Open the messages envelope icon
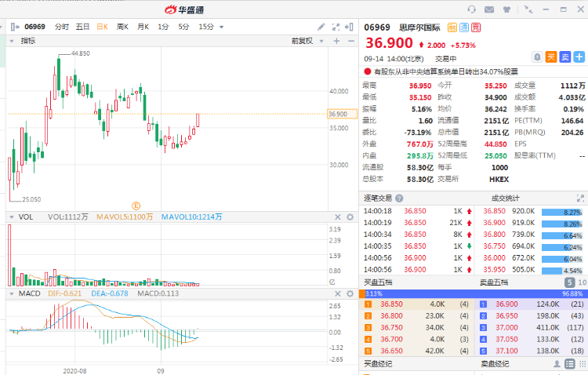This screenshot has height=375, width=588. tap(489, 9)
